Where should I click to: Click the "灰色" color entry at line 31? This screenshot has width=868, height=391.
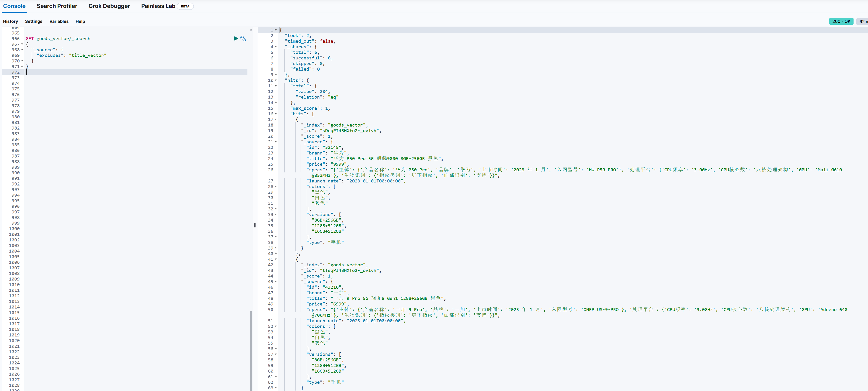click(x=319, y=203)
